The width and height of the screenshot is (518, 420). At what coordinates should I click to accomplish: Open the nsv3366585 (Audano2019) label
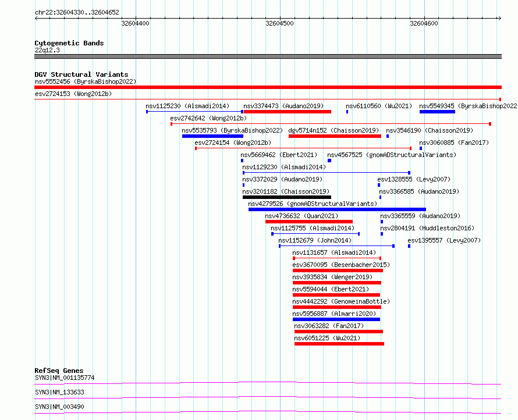[419, 191]
